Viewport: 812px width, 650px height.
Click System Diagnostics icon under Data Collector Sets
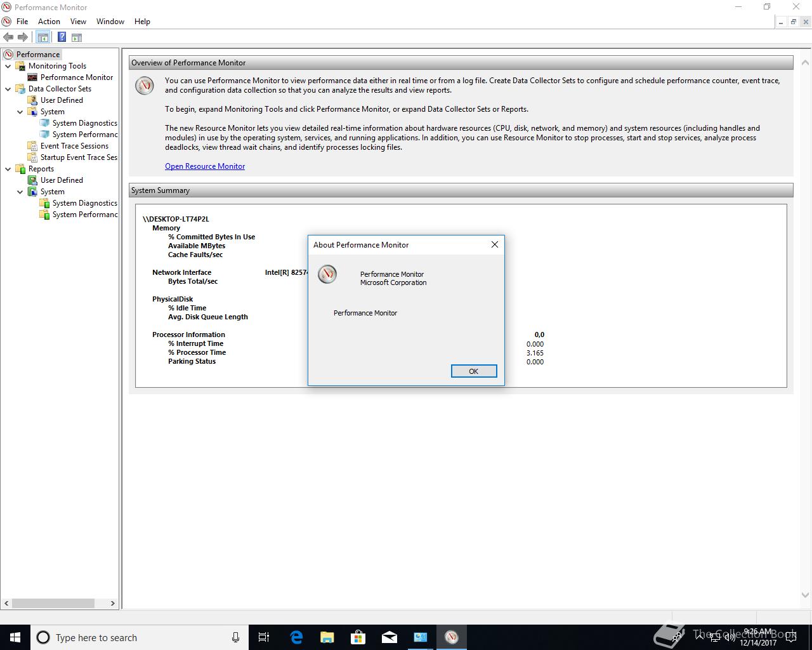coord(44,123)
